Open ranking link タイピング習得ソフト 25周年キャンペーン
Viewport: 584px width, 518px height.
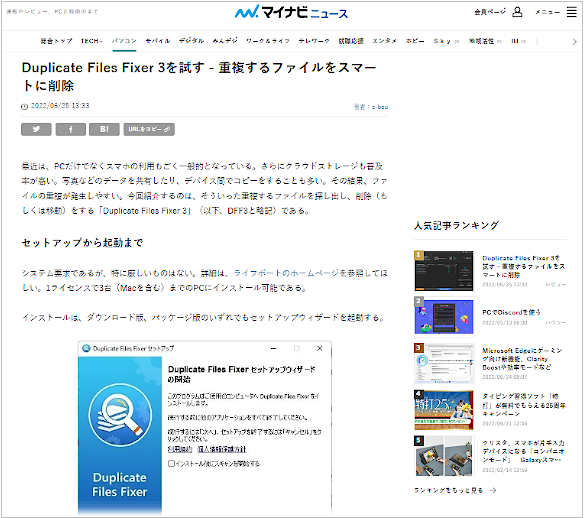click(x=524, y=405)
